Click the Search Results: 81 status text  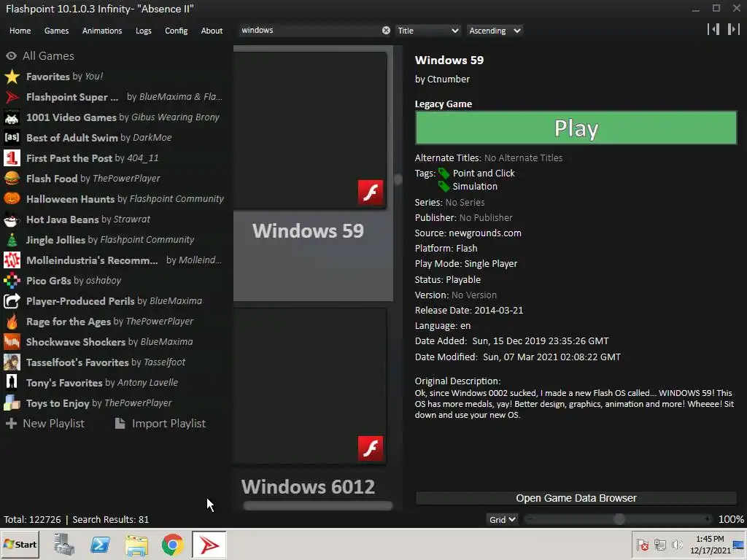pos(111,519)
